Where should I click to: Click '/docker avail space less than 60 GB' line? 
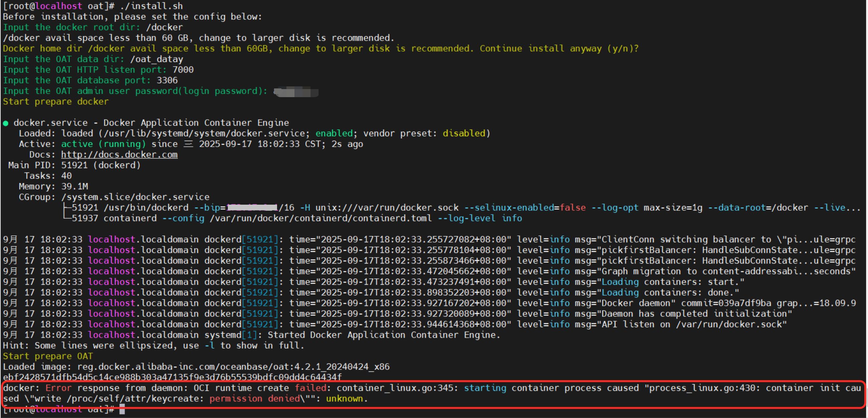pos(198,38)
